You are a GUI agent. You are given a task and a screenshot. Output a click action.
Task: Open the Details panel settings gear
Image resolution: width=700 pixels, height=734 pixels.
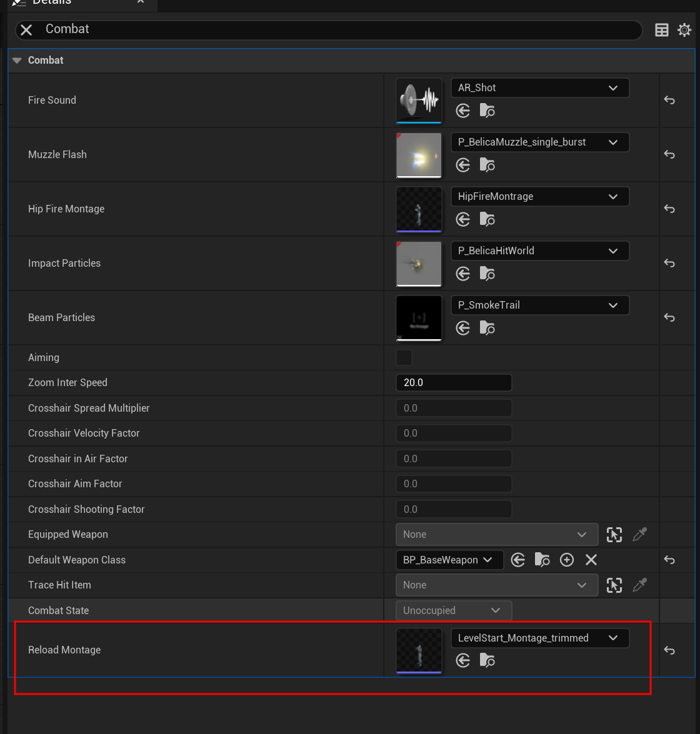684,29
